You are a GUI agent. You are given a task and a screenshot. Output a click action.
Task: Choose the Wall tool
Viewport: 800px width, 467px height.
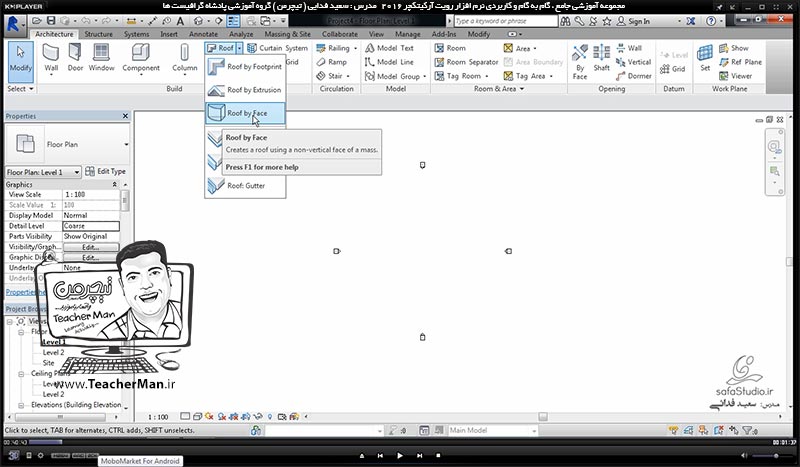51,60
